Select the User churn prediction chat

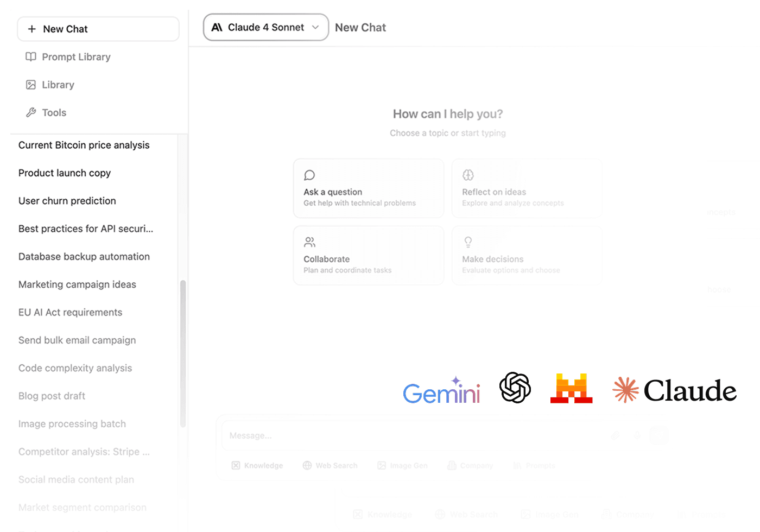pos(67,201)
